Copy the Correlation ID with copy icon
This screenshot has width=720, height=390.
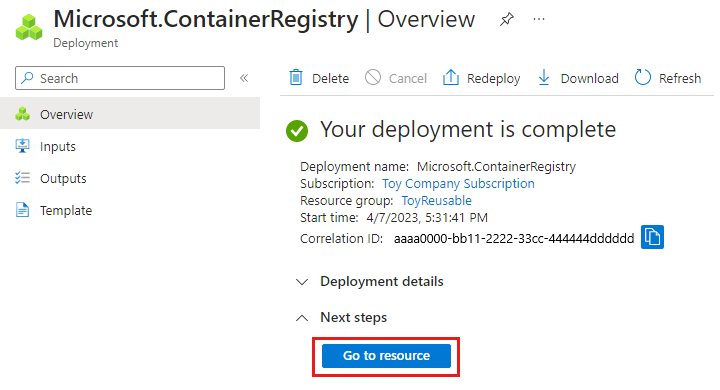[x=652, y=237]
